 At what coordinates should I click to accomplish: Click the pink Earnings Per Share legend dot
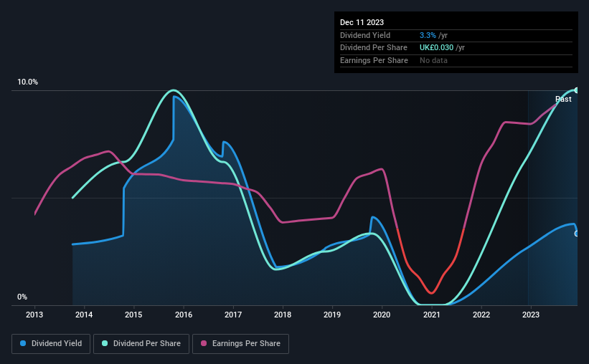(204, 343)
